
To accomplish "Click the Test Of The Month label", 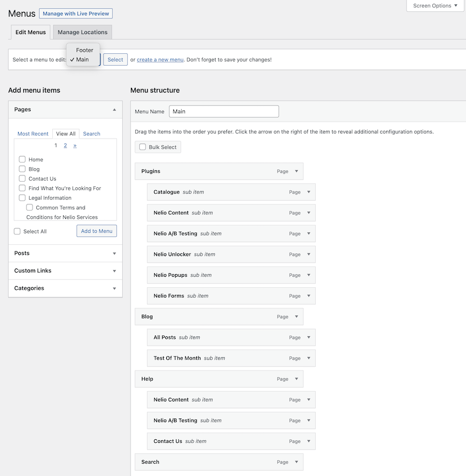I will coord(177,358).
